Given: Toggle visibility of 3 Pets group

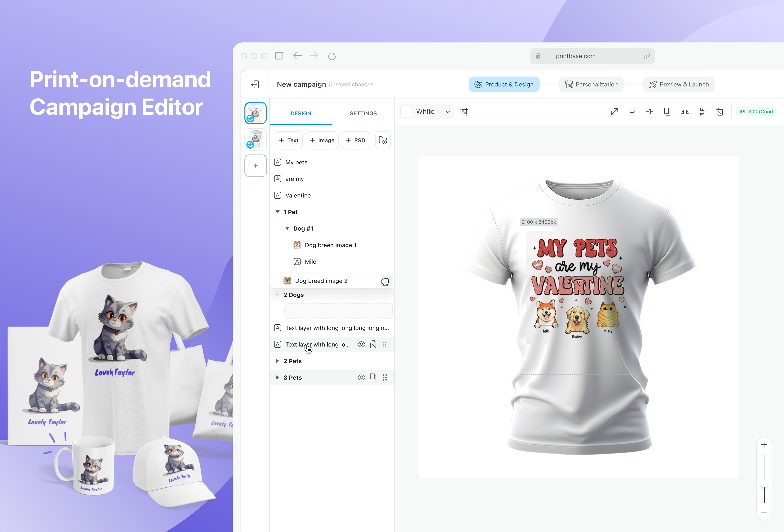Looking at the screenshot, I should [361, 378].
